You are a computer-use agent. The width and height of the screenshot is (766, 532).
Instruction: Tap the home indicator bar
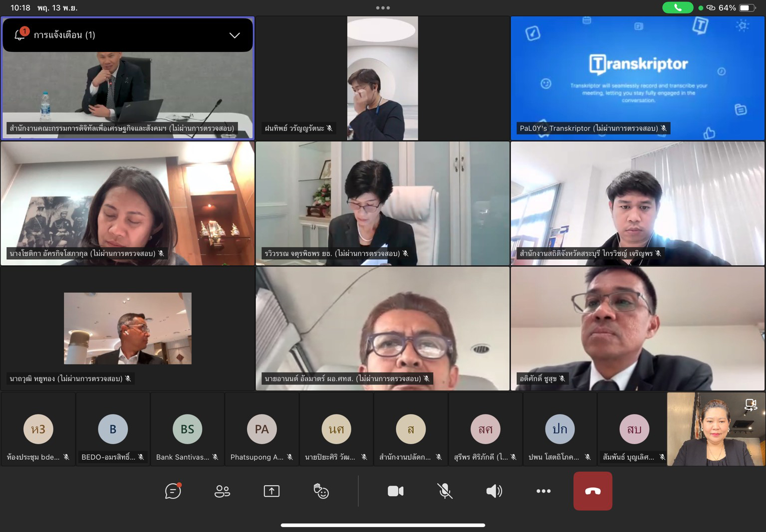coord(383,525)
